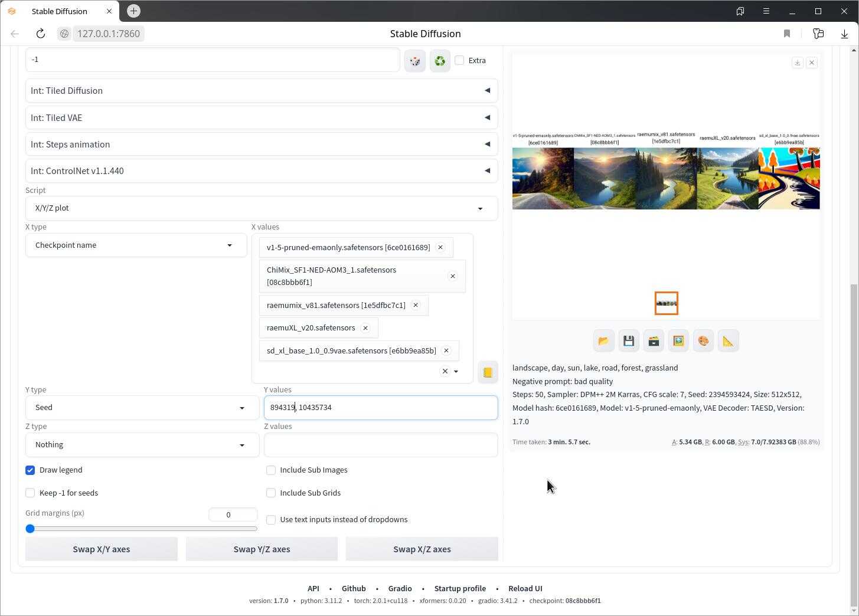Send image to img2img picture icon
This screenshot has height=616, width=859.
point(678,341)
